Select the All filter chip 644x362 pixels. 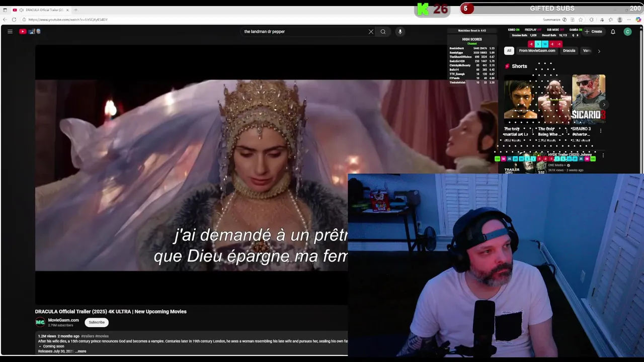click(509, 51)
